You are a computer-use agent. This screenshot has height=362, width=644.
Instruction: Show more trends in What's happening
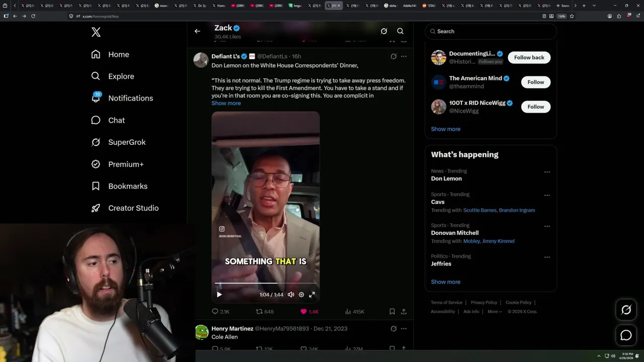445,282
